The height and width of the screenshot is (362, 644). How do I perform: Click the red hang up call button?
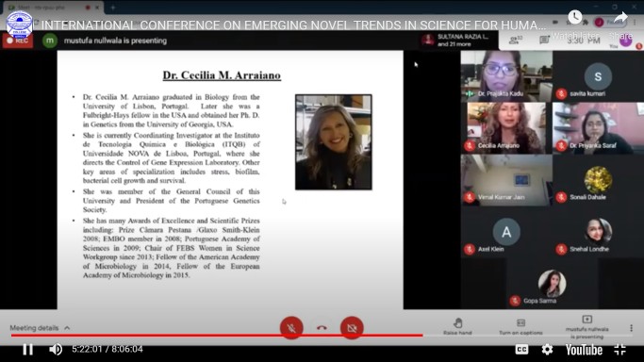322,327
